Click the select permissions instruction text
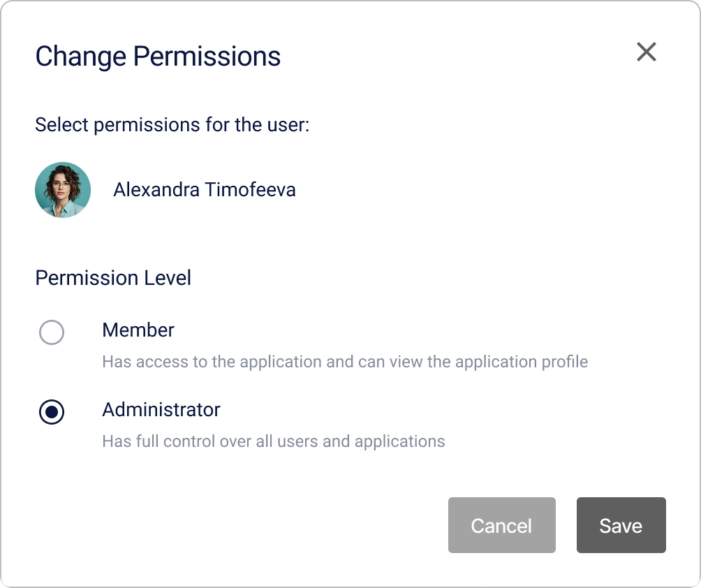The image size is (701, 588). point(172,125)
